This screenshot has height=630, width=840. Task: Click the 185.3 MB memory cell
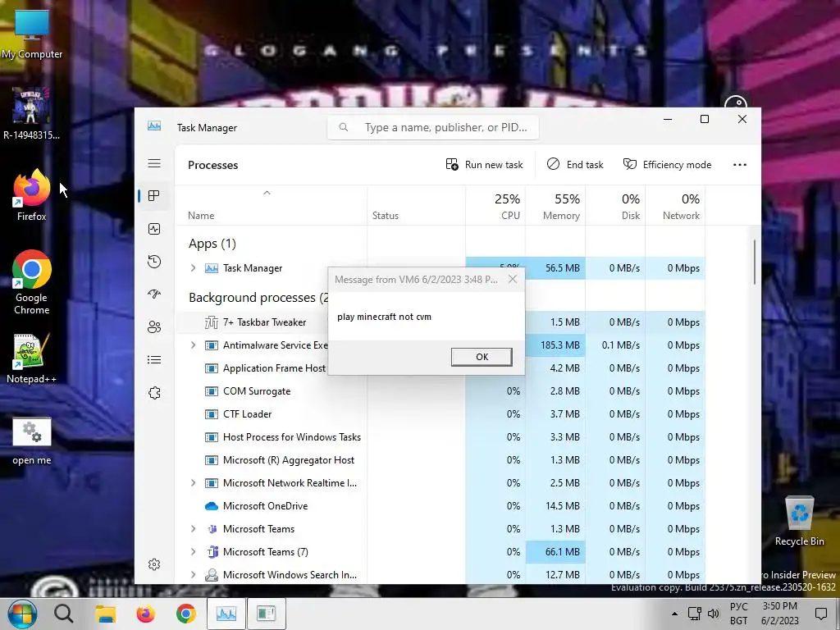[555, 345]
